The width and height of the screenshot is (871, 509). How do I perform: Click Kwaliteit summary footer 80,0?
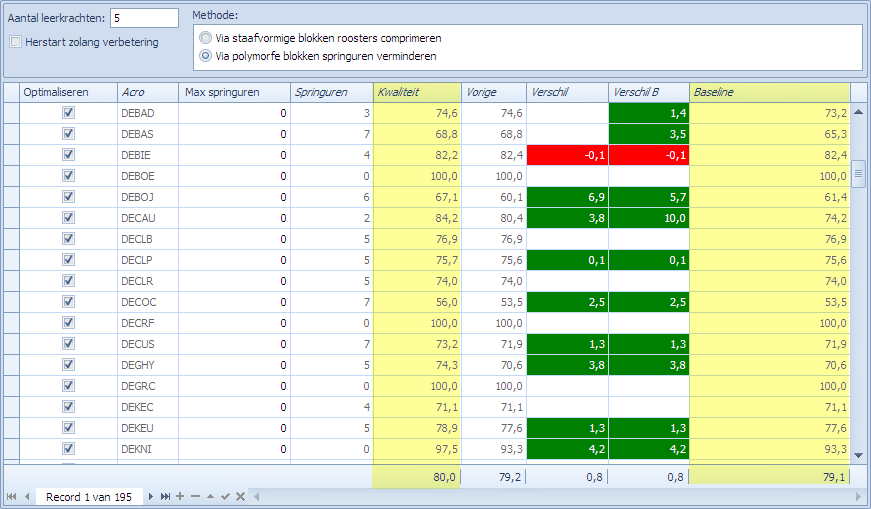417,477
